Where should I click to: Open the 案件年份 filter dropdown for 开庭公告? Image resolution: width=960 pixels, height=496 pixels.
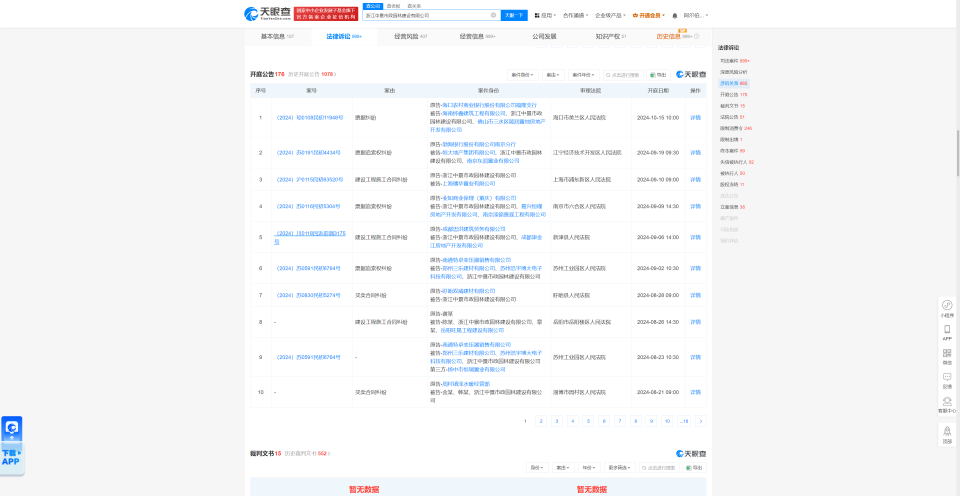[583, 75]
